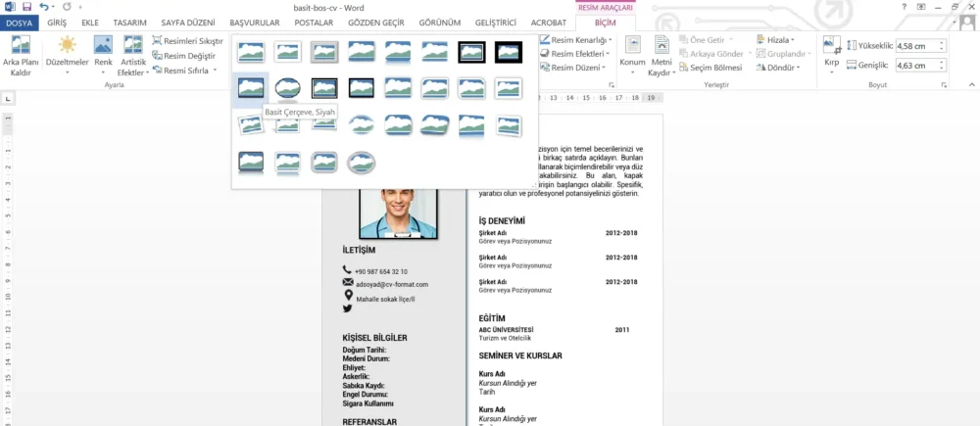
Task: Open Word help question mark
Action: pos(904,7)
